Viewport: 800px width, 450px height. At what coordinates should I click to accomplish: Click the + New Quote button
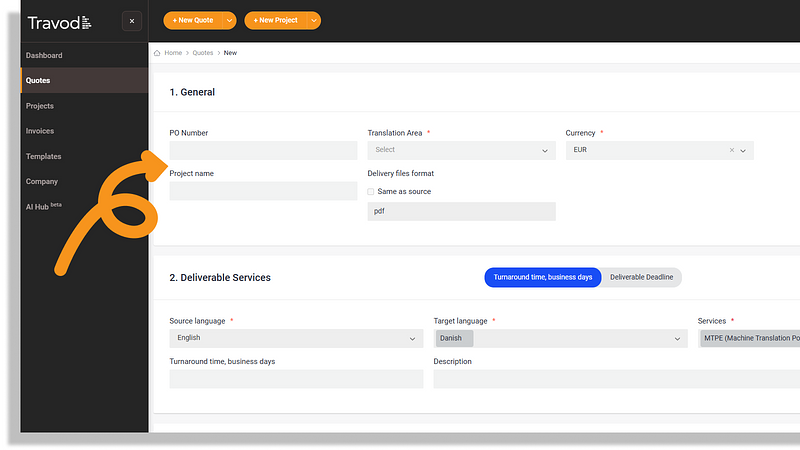[x=192, y=20]
